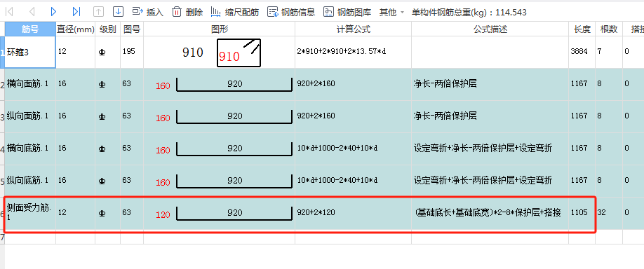Viewport: 644px width, 269px height.
Task: Select 侧面受力筋.1 formula 920+2*120
Action: coord(316,212)
